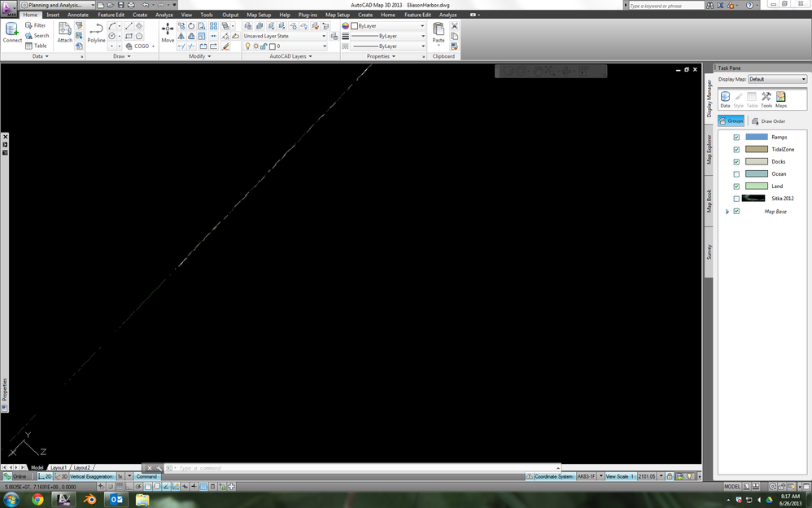Image resolution: width=812 pixels, height=508 pixels.
Task: Click the Command button in status bar
Action: coord(146,476)
